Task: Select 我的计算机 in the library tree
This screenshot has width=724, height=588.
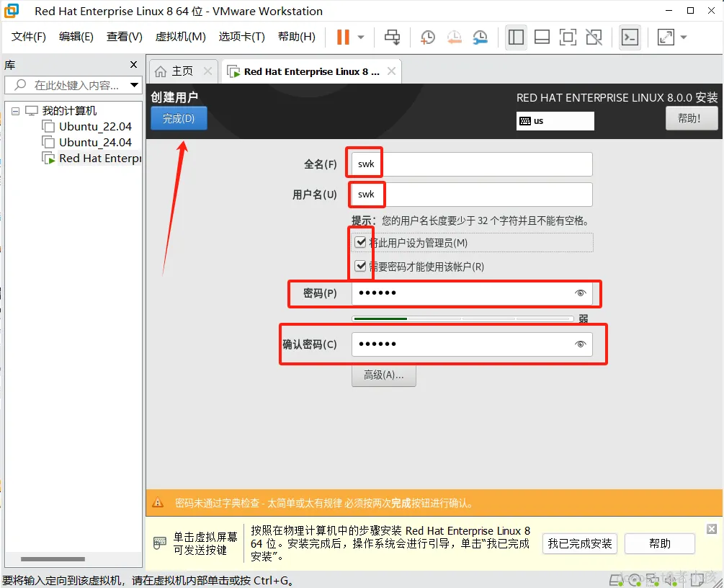Action: coord(69,111)
